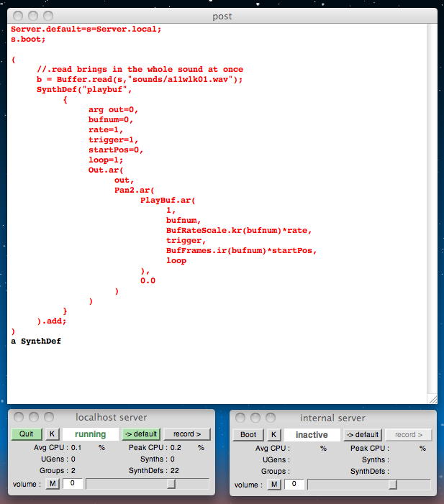Close the localhost server window
Screen dimensions: 444x504
pos(19,417)
